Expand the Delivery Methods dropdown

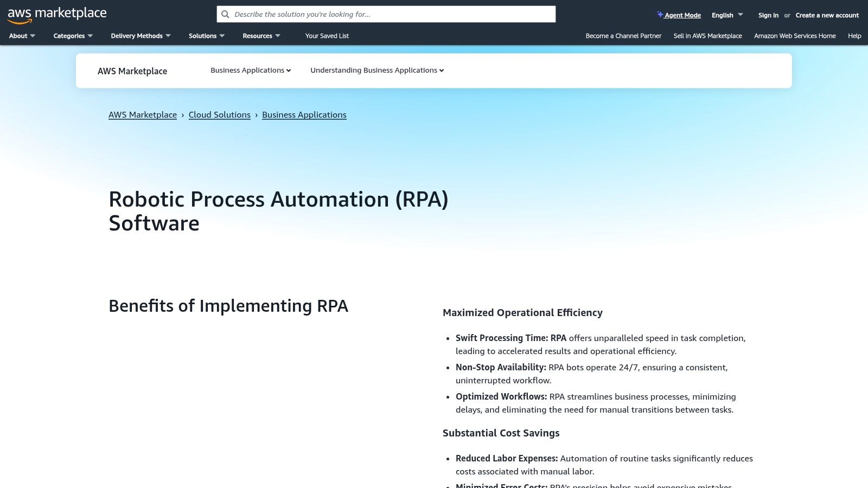[x=141, y=36]
